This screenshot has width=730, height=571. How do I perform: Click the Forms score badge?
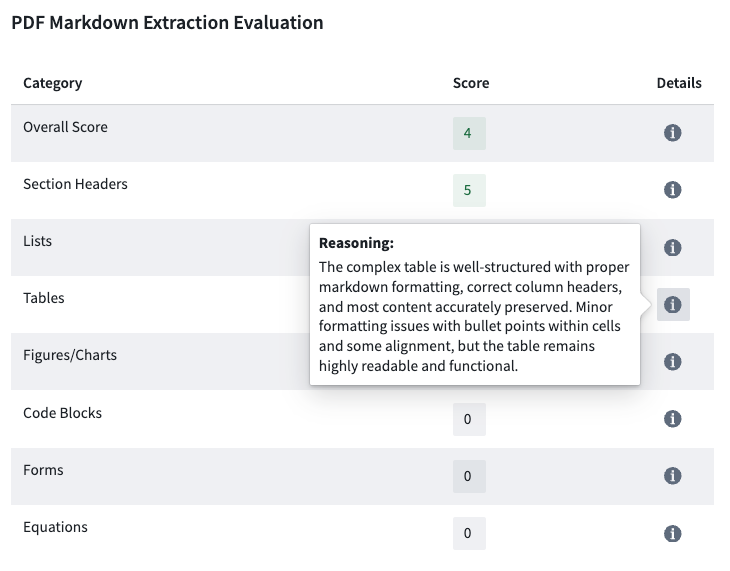coord(468,476)
